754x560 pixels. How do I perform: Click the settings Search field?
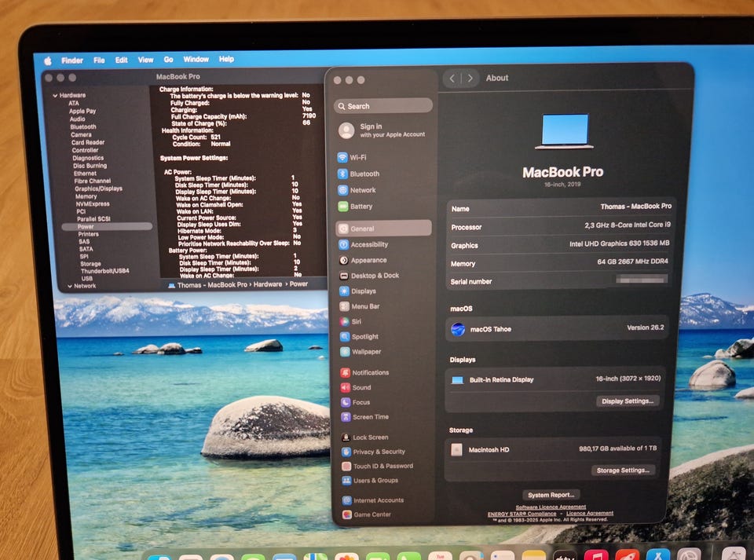(383, 106)
